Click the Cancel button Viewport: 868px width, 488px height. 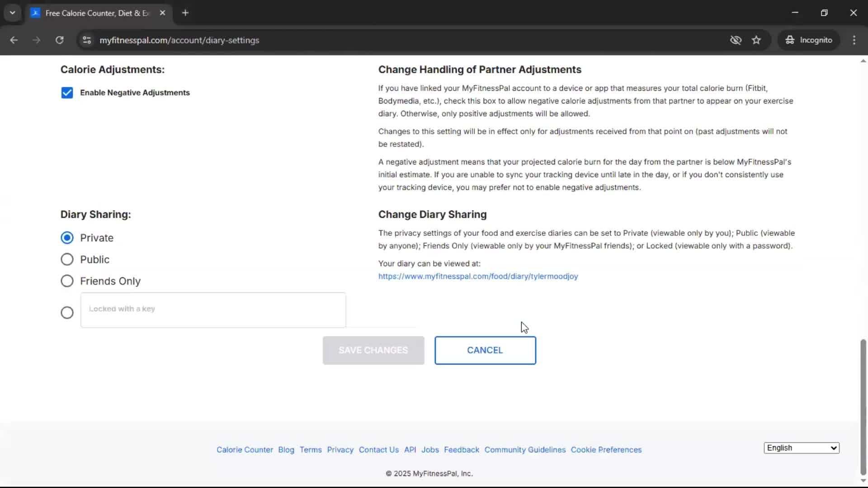[x=485, y=350]
